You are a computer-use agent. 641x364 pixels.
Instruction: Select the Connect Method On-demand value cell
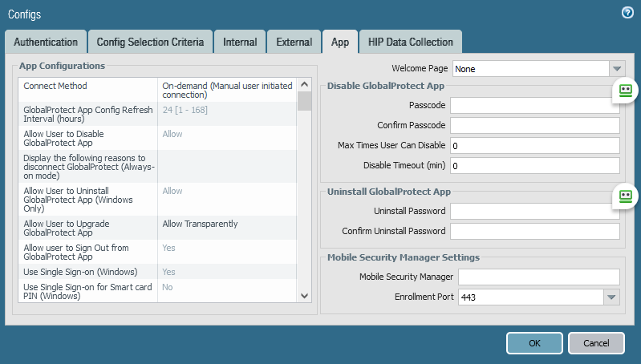coord(227,90)
